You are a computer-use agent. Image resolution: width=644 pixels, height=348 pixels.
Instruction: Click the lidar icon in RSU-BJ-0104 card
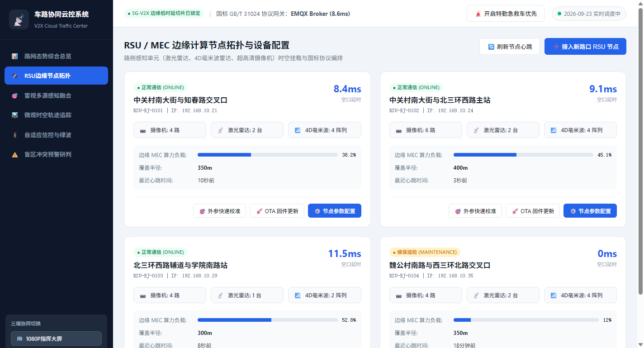476,296
